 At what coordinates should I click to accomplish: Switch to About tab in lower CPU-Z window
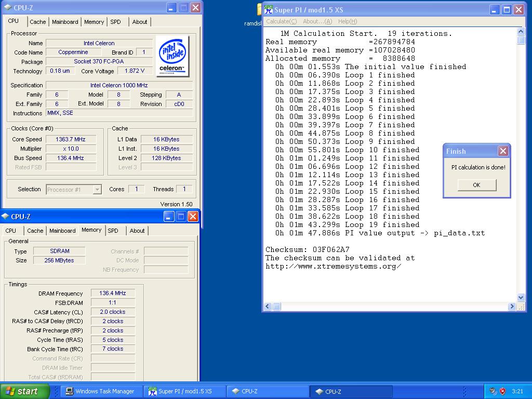[x=137, y=231]
